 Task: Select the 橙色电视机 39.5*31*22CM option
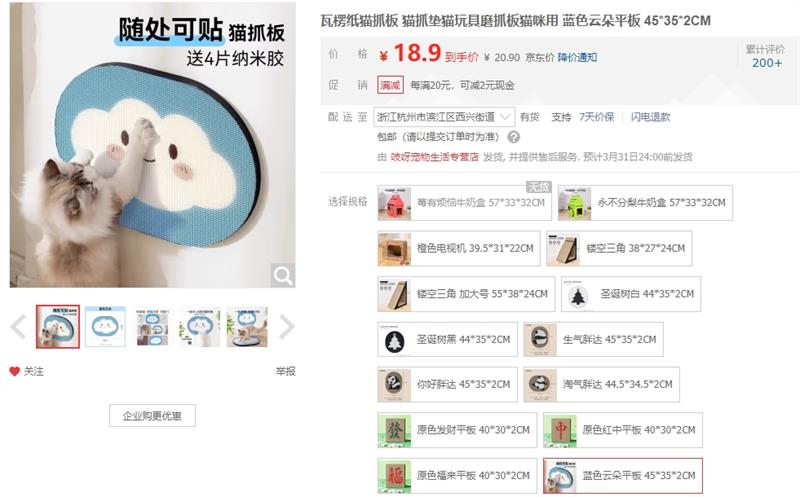click(459, 248)
